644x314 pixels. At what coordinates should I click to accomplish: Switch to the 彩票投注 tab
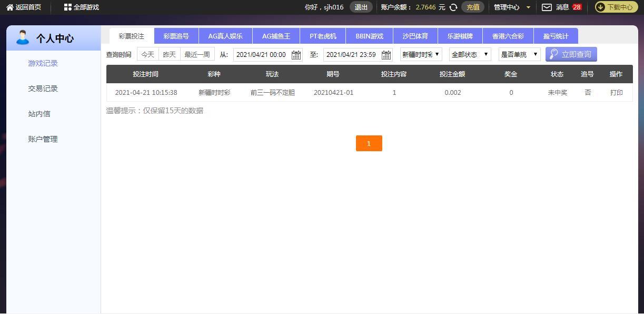click(132, 36)
